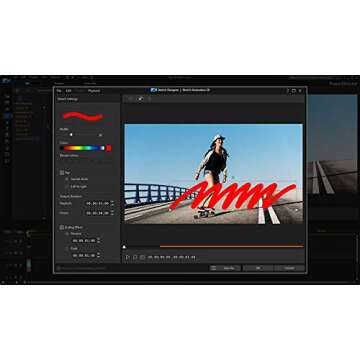Click the orange sketch duration bar

(x=232, y=247)
